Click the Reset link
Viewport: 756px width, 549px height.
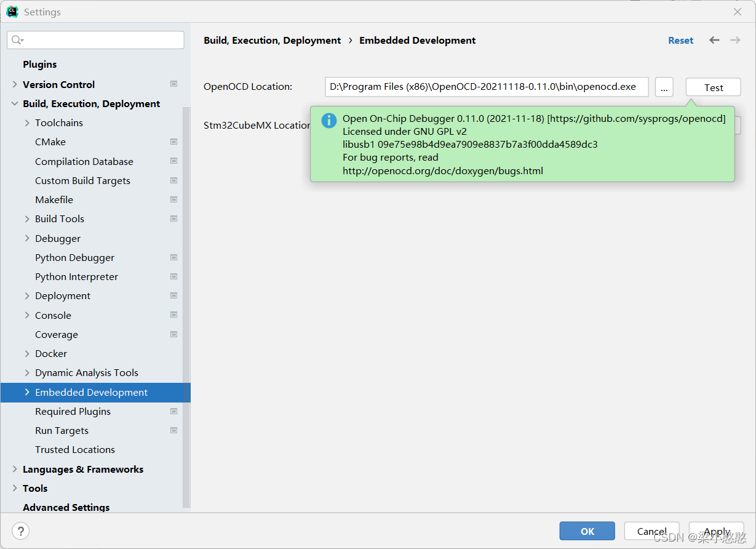pyautogui.click(x=680, y=41)
